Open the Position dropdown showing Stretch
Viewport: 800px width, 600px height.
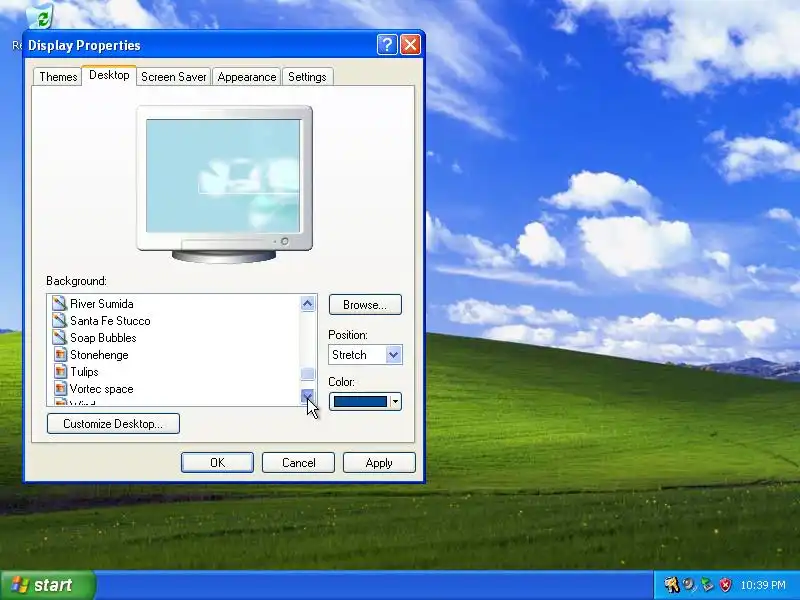pos(365,355)
